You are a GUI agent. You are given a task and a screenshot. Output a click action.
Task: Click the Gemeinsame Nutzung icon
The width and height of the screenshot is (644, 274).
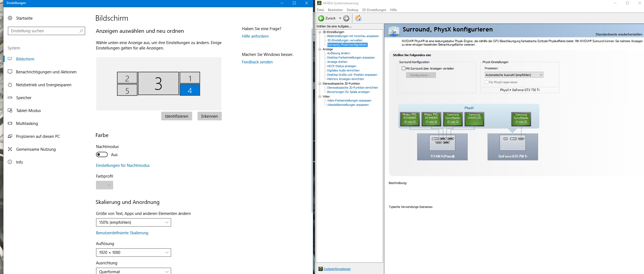tap(10, 149)
